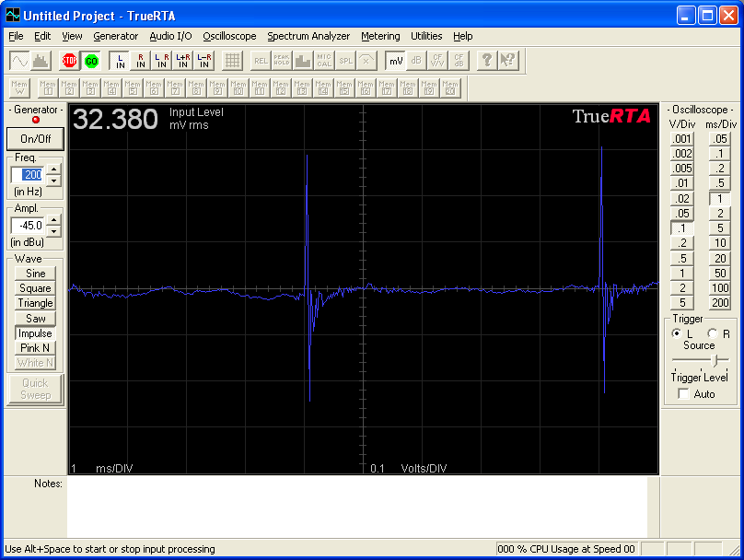Select the mV metering icon
The width and height of the screenshot is (744, 560).
[x=396, y=61]
